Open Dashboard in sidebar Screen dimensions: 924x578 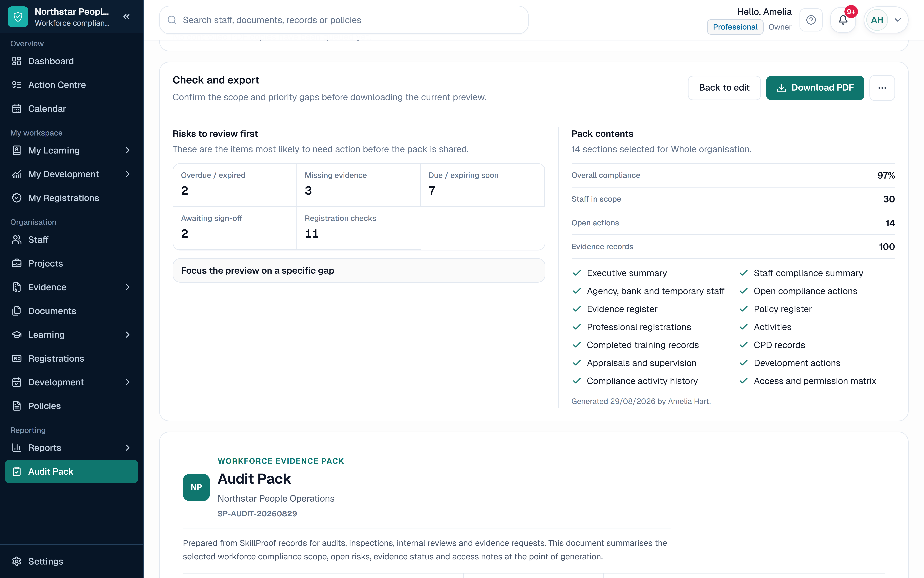[x=71, y=61]
